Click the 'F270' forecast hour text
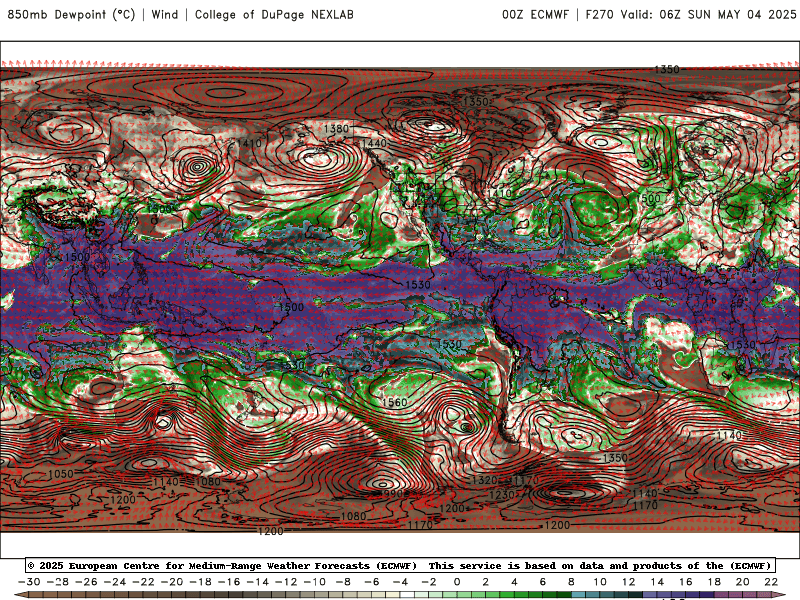Screen dimensions: 800x600 599,14
